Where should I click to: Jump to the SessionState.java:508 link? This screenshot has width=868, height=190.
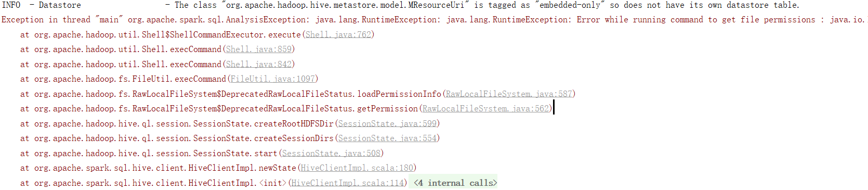pyautogui.click(x=331, y=153)
